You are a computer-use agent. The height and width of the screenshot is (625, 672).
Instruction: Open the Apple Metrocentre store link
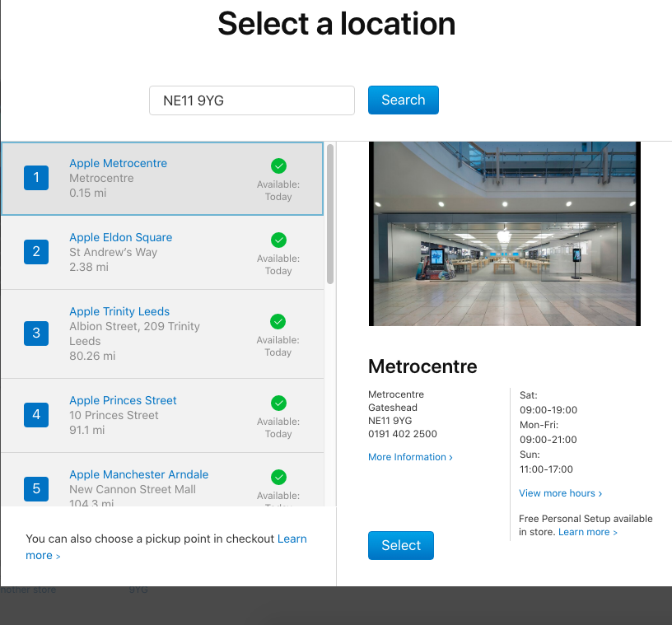(119, 163)
